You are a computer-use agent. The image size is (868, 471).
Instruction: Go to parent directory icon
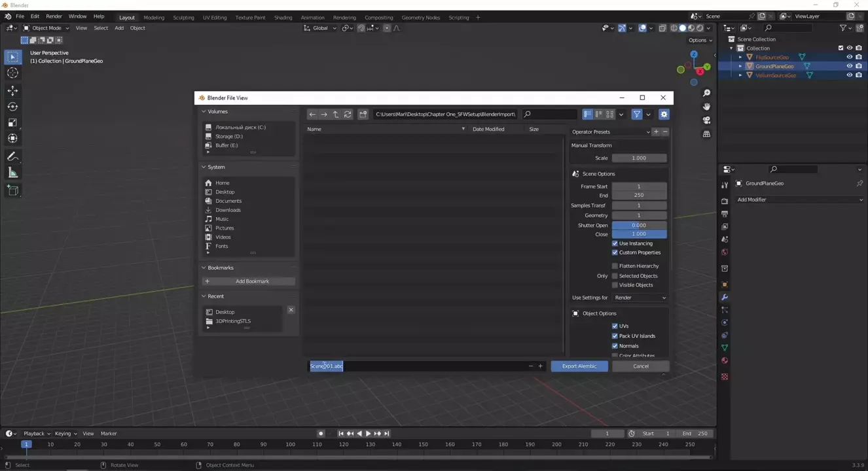pyautogui.click(x=336, y=114)
